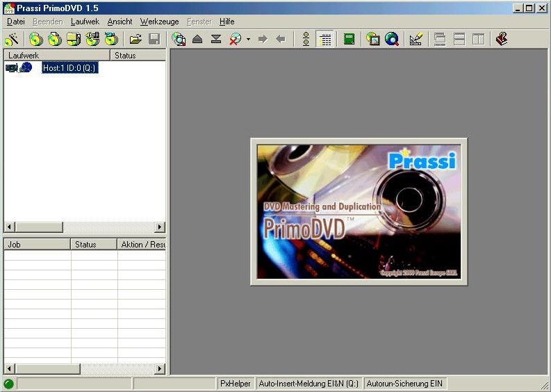The image size is (551, 392).
Task: Click the close tray down-arrow icon
Action: [216, 39]
